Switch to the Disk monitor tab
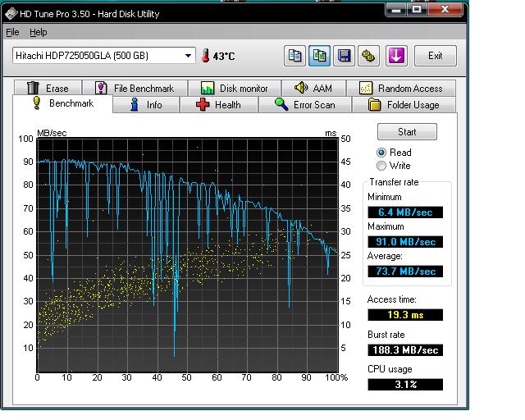The width and height of the screenshot is (525, 420). (235, 88)
